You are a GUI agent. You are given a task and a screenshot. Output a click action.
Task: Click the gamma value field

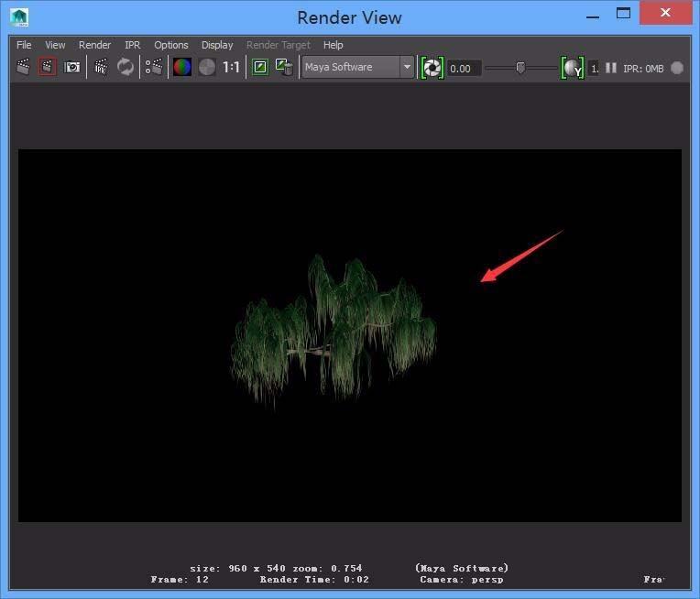tap(594, 69)
